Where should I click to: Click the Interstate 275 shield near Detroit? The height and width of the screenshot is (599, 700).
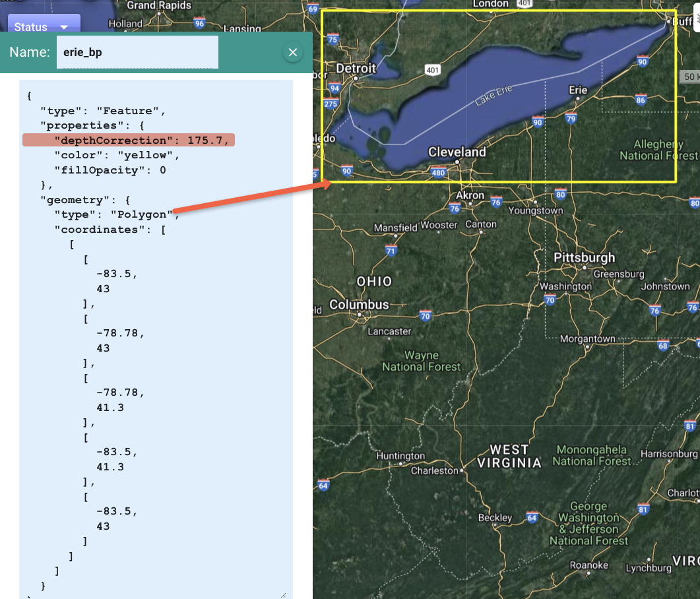(331, 104)
